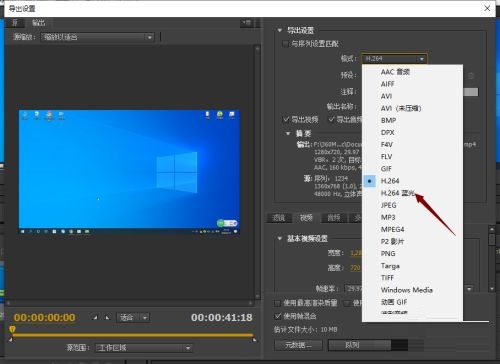The height and width of the screenshot is (364, 500).
Task: Collapse the summary section triangle
Action: 288,133
